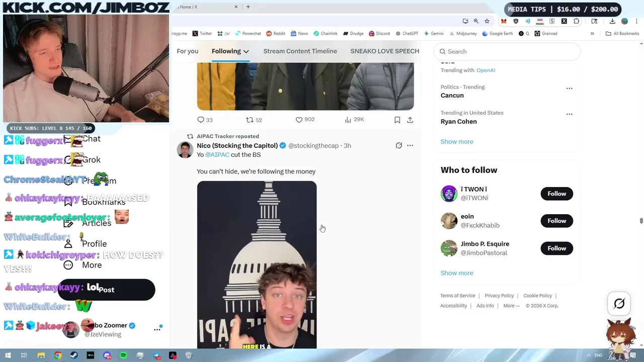Expand the Following tab dropdown chevron
Viewport: 644px width, 362px height.
246,51
